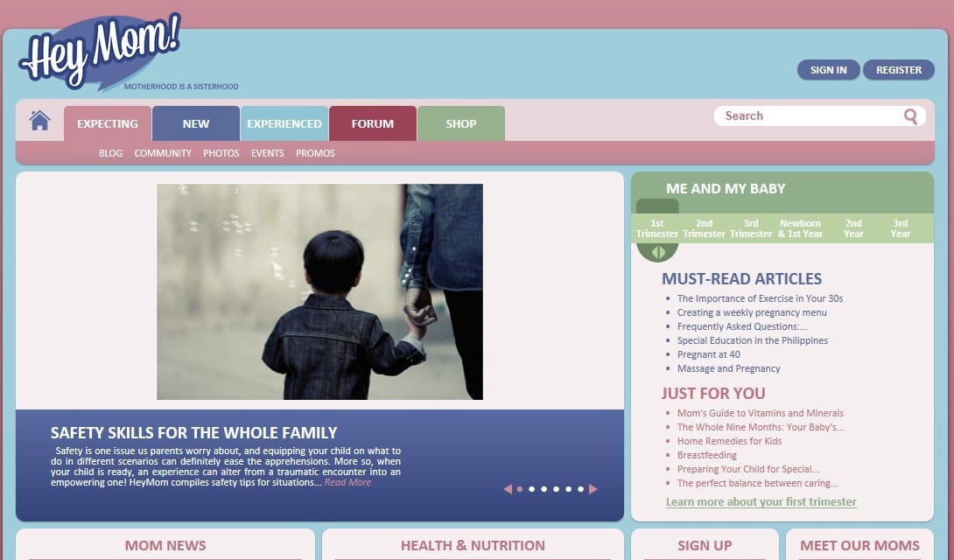Select the first carousel dot

click(520, 489)
